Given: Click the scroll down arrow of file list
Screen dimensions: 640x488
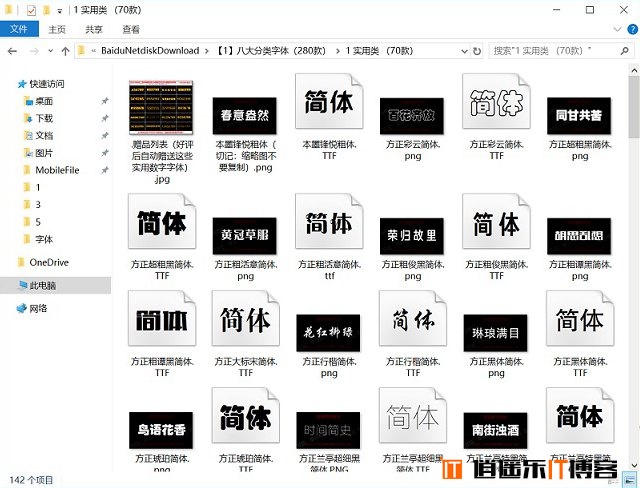Looking at the screenshot, I should (634, 465).
